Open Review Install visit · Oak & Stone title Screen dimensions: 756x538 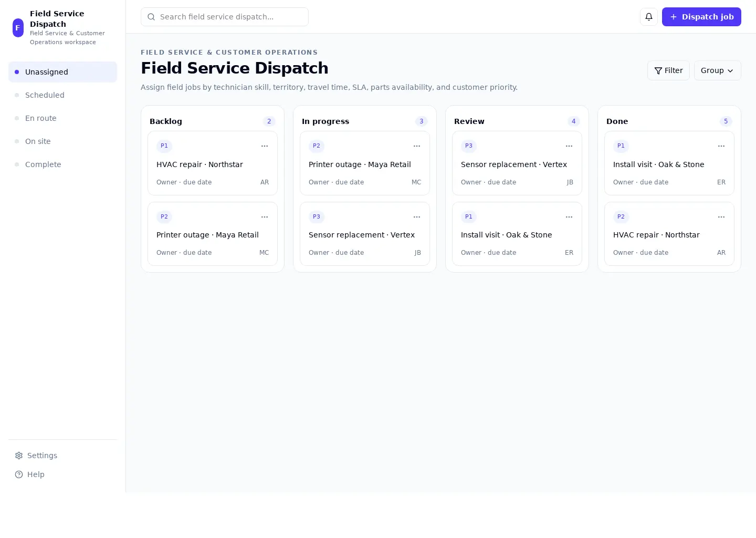pyautogui.click(x=507, y=235)
